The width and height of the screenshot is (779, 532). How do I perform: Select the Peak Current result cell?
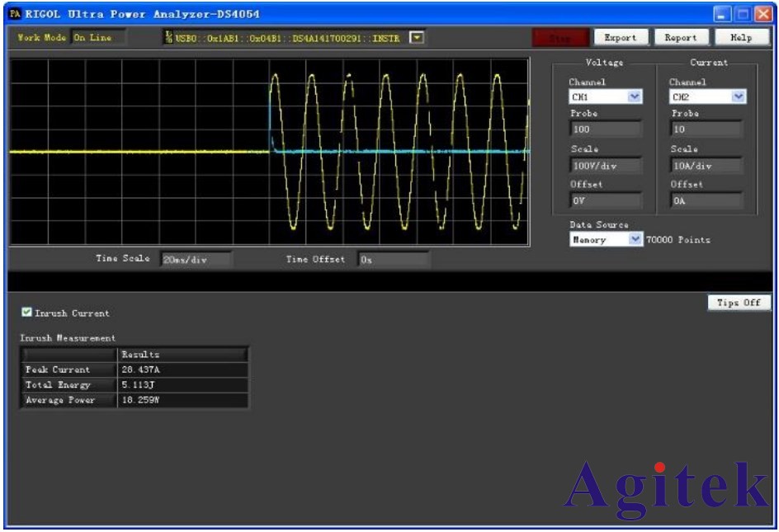point(182,370)
